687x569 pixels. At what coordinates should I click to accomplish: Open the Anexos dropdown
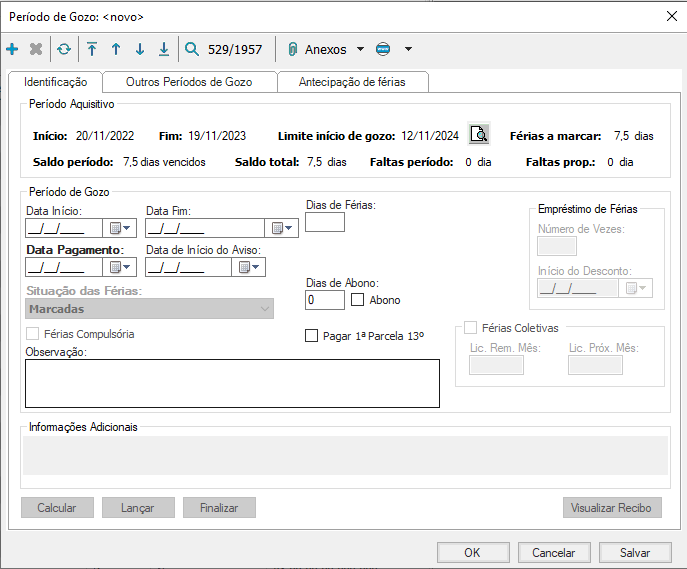[x=326, y=49]
